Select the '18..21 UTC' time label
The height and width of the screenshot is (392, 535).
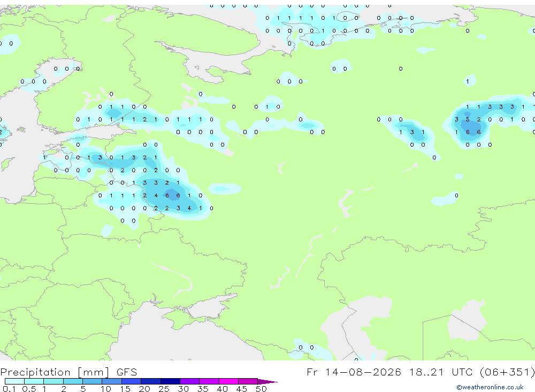coord(442,372)
